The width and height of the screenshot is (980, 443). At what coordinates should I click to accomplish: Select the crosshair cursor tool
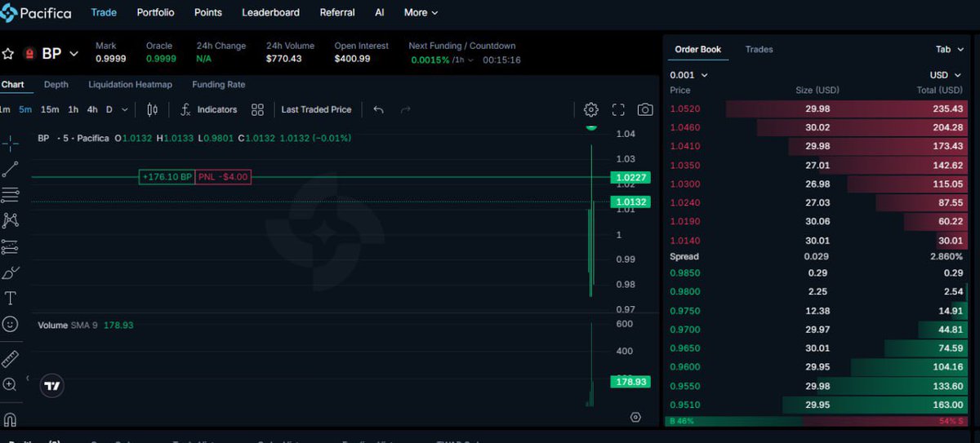(11, 144)
